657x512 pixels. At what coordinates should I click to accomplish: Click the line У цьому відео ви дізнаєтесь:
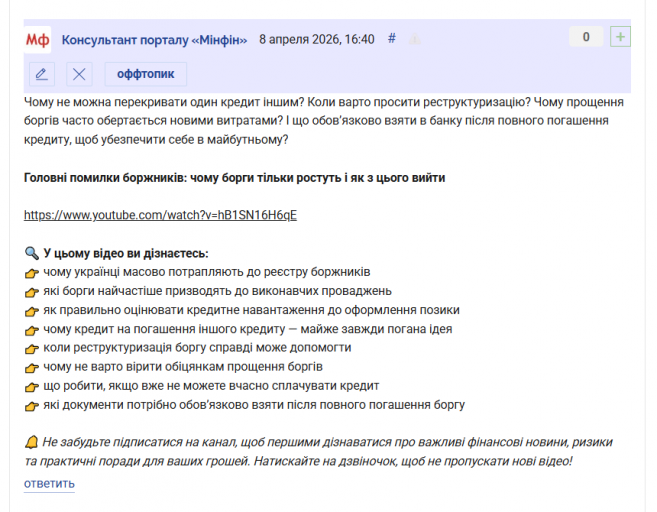[x=126, y=253]
